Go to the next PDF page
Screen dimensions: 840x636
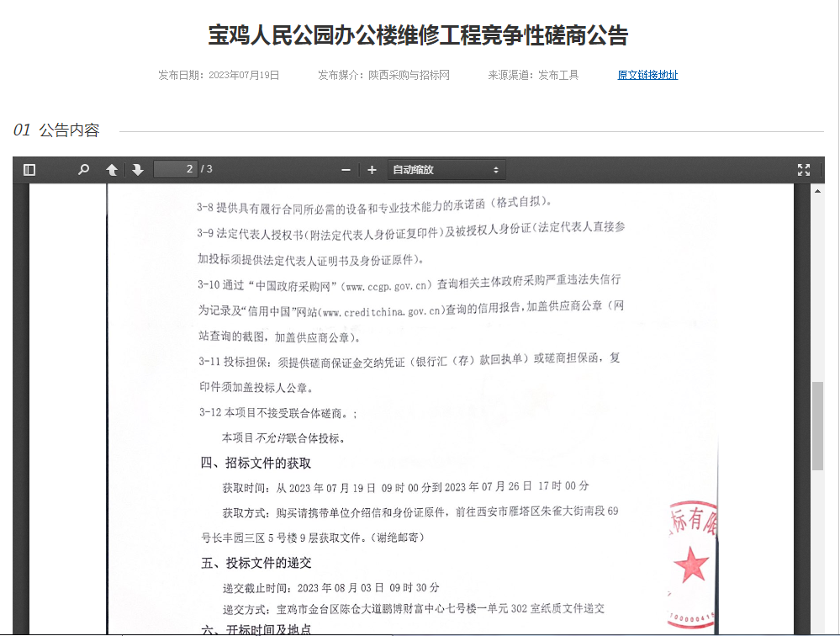point(138,170)
